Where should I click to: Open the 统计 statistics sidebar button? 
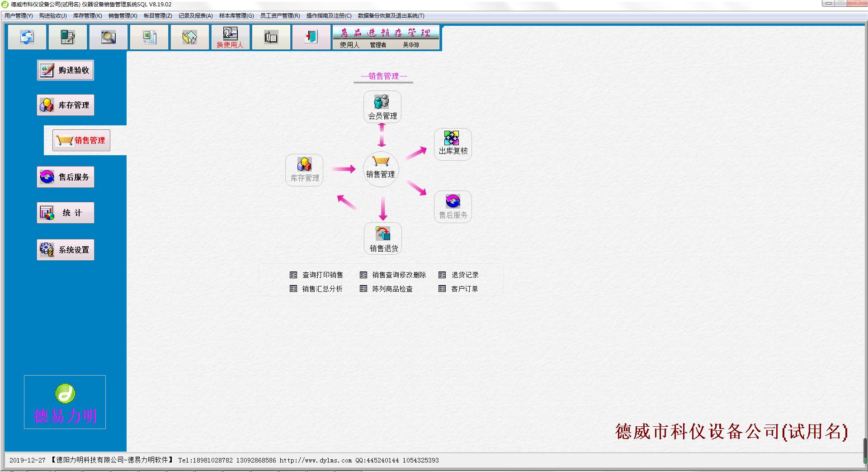pos(66,213)
